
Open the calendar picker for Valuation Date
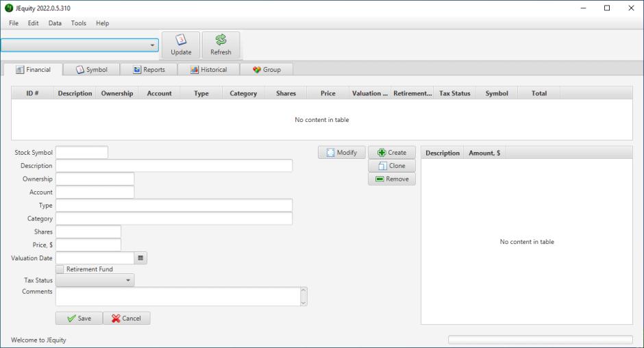[140, 258]
